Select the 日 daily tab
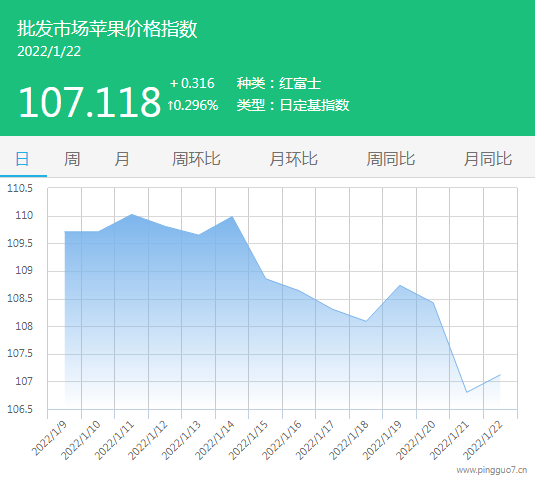Viewport: 535px width, 481px height. click(x=23, y=159)
